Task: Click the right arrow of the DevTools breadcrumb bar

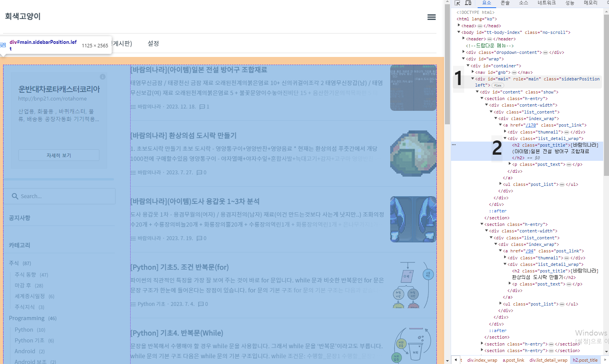Action: click(606, 360)
